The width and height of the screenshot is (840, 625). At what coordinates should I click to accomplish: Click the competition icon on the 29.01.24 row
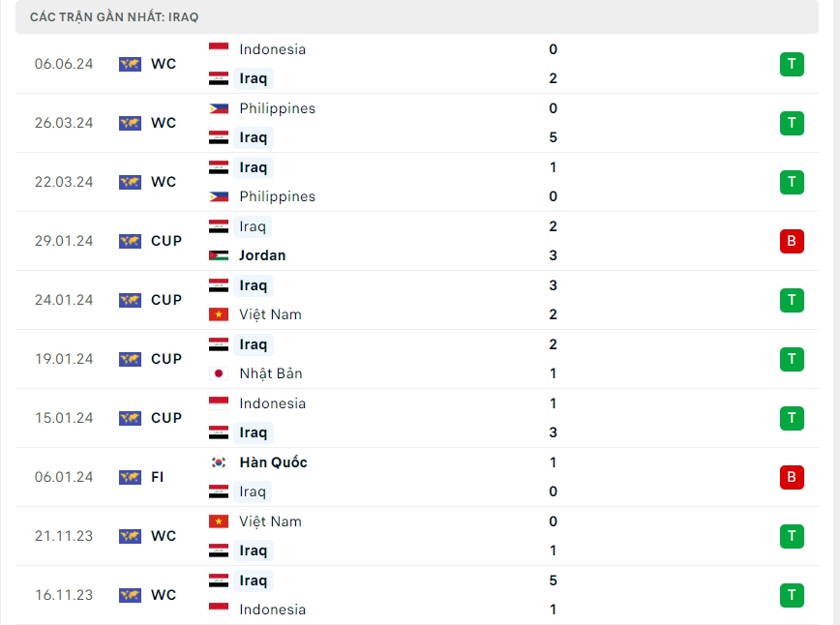130,241
